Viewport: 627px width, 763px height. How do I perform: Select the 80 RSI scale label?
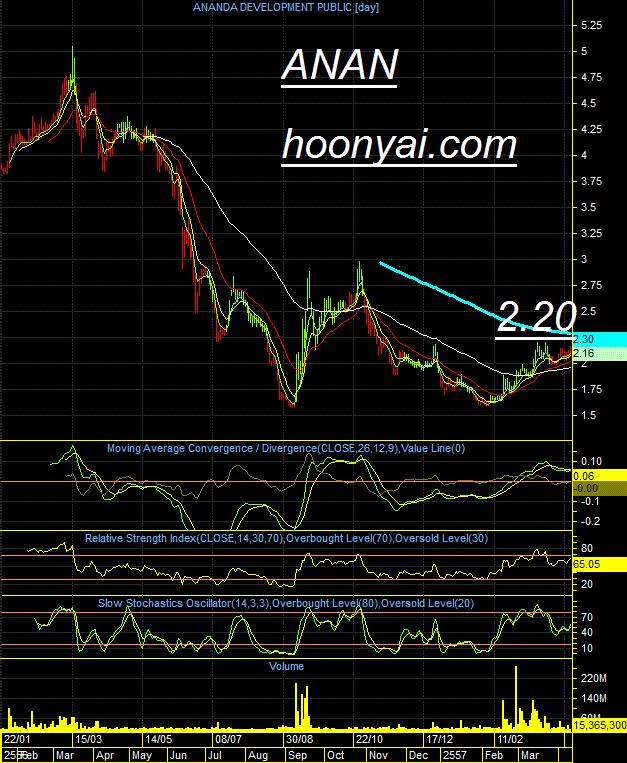click(587, 548)
